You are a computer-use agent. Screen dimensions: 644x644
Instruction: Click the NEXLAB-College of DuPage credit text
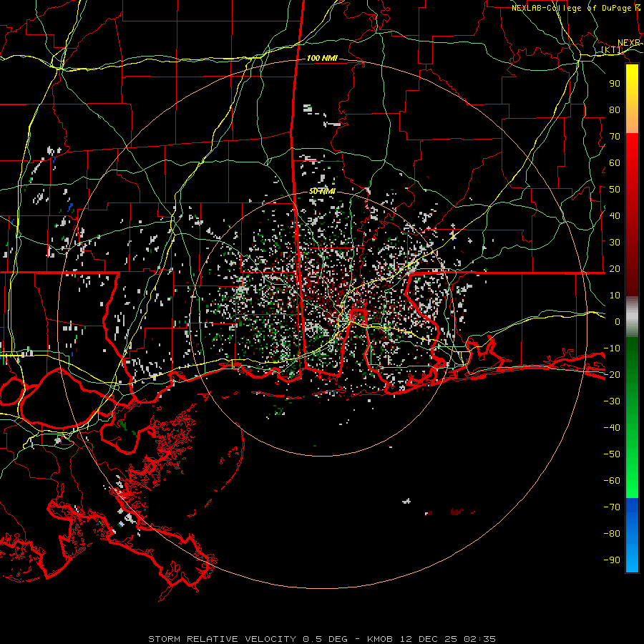[576, 8]
